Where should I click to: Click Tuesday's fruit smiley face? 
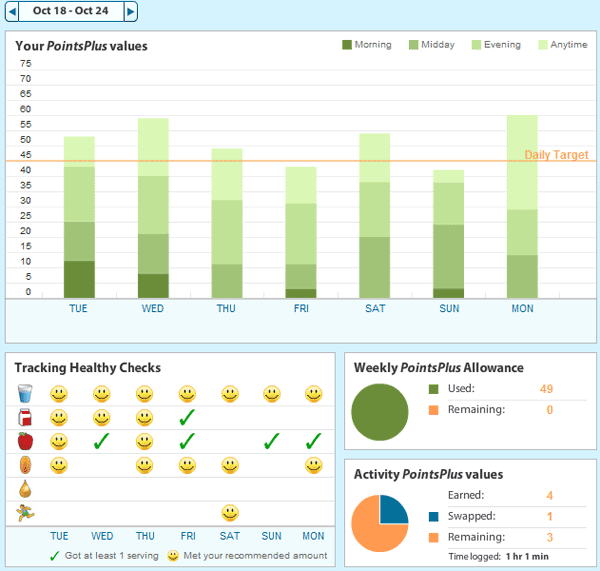pyautogui.click(x=59, y=441)
